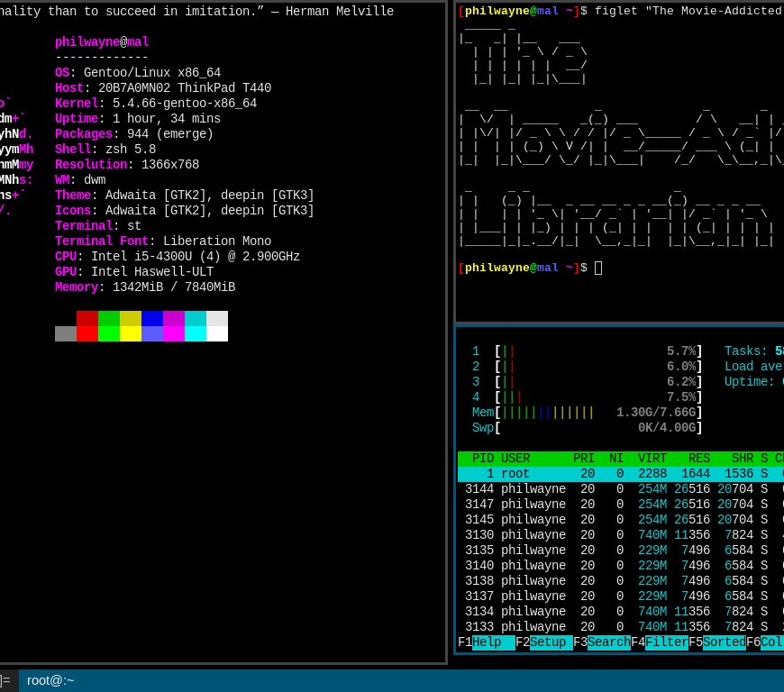
Task: Click Search in htop function bar
Action: (x=608, y=642)
